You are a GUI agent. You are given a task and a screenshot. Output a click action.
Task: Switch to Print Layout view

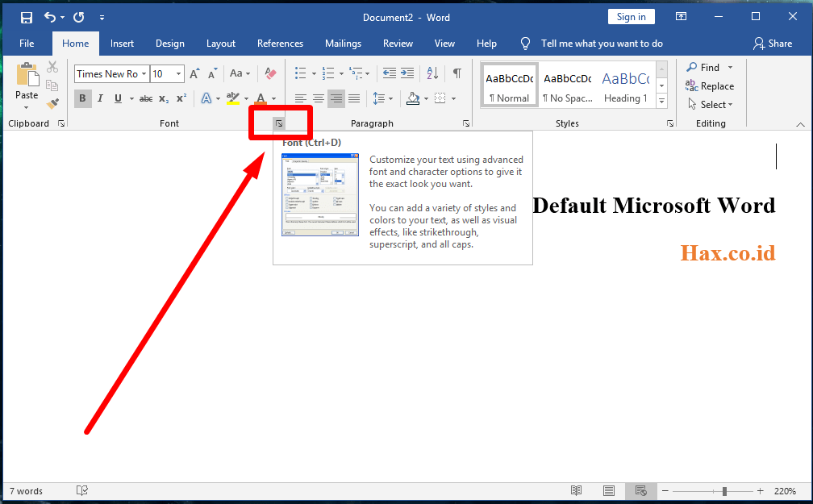pyautogui.click(x=609, y=490)
